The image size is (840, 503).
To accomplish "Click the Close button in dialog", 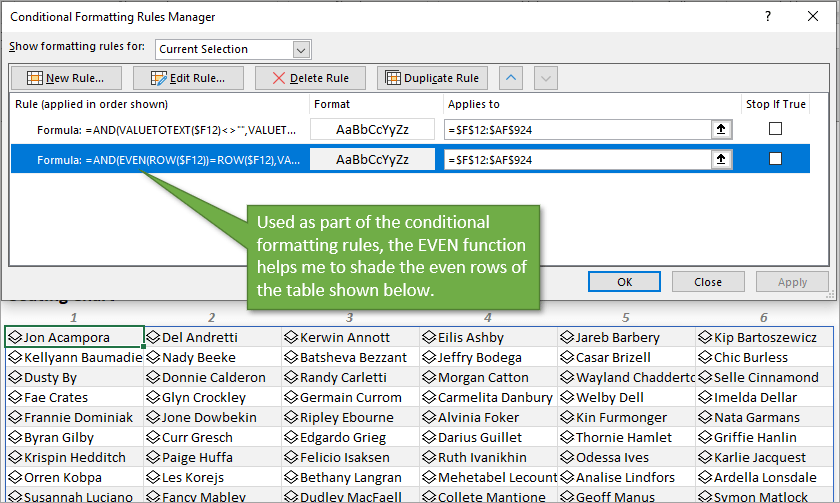I will pyautogui.click(x=707, y=282).
